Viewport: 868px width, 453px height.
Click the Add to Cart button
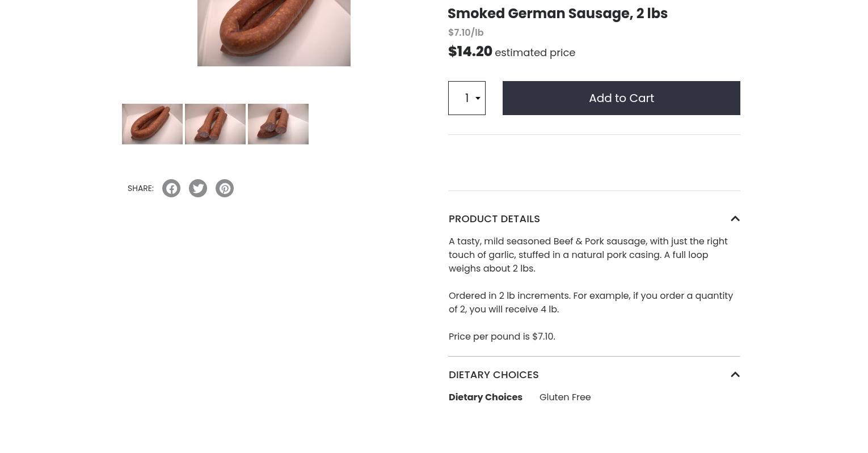tap(621, 98)
